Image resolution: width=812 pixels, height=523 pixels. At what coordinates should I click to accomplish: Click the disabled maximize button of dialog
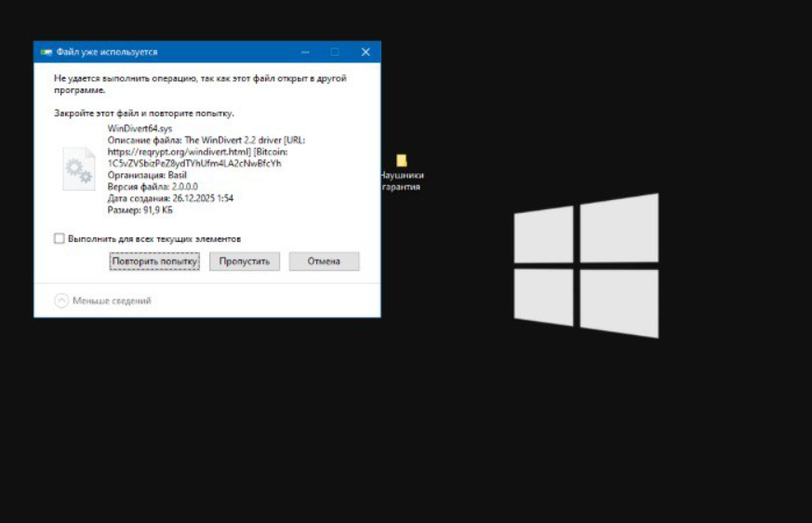335,52
